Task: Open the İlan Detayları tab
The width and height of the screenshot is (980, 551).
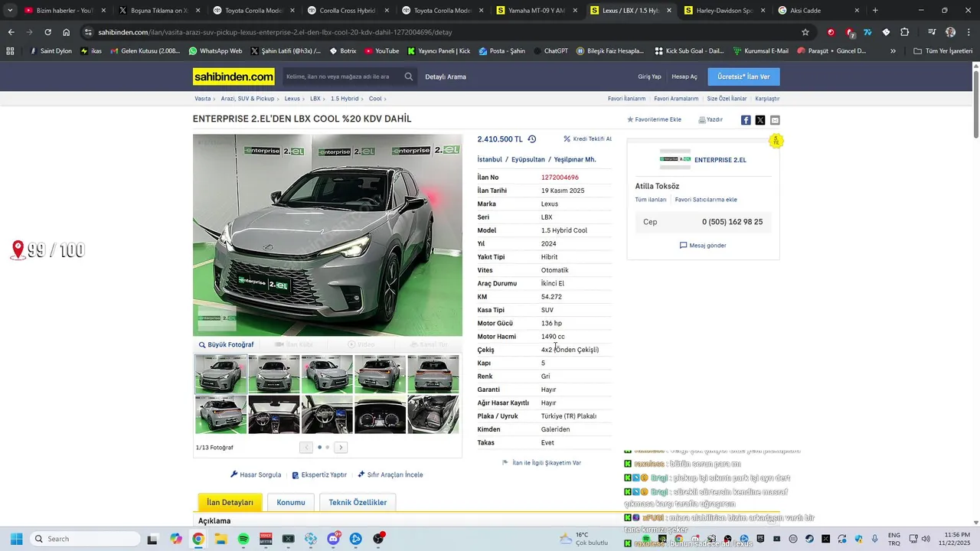Action: (x=230, y=502)
